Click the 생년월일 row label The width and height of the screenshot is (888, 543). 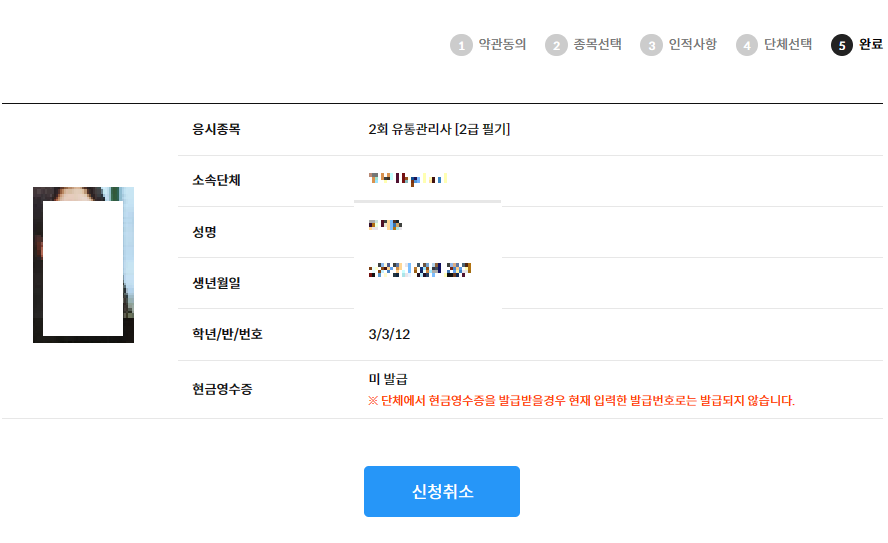[x=217, y=283]
